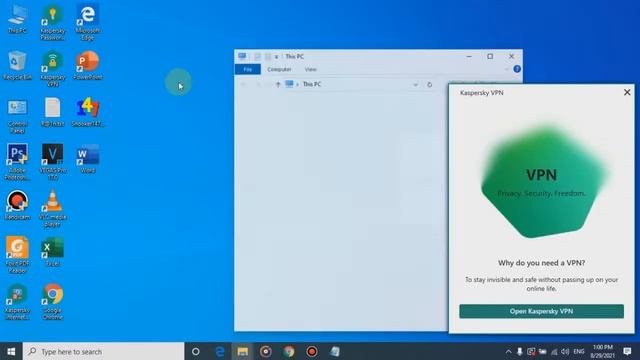Image resolution: width=640 pixels, height=360 pixels.
Task: Open Edge from the taskbar
Action: 220,351
